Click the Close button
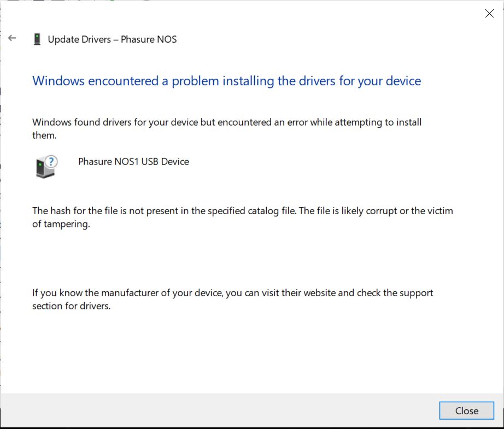504x429 pixels. 466,410
